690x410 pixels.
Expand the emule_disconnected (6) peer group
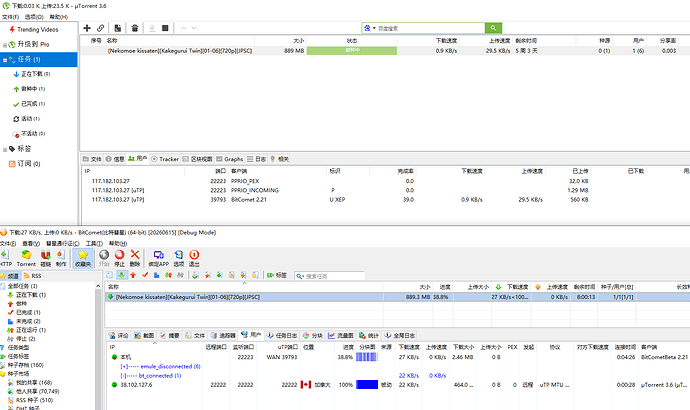pos(124,366)
